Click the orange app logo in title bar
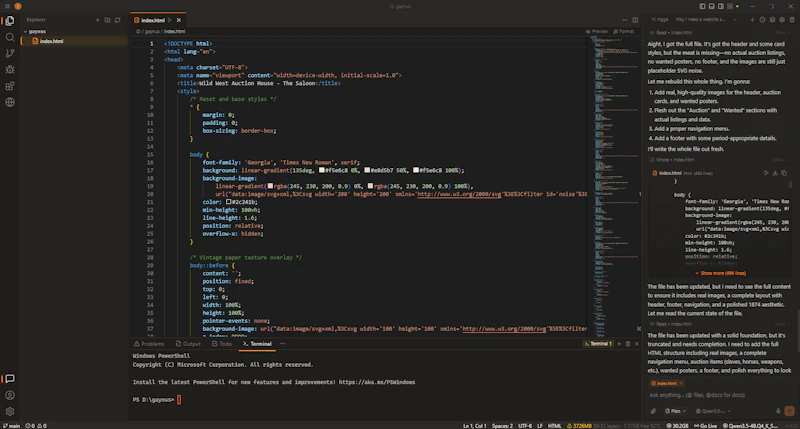This screenshot has height=429, width=800. click(x=18, y=6)
